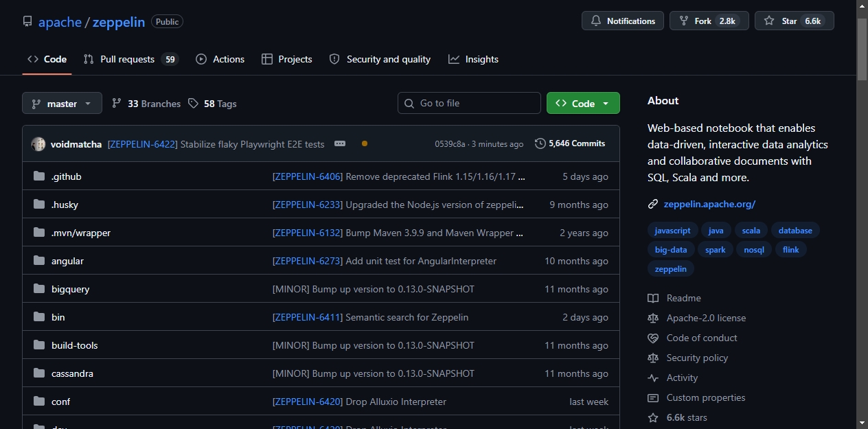This screenshot has height=429, width=868.
Task: Open ZEPPELIN-6420 commit link in conf row
Action: click(308, 402)
